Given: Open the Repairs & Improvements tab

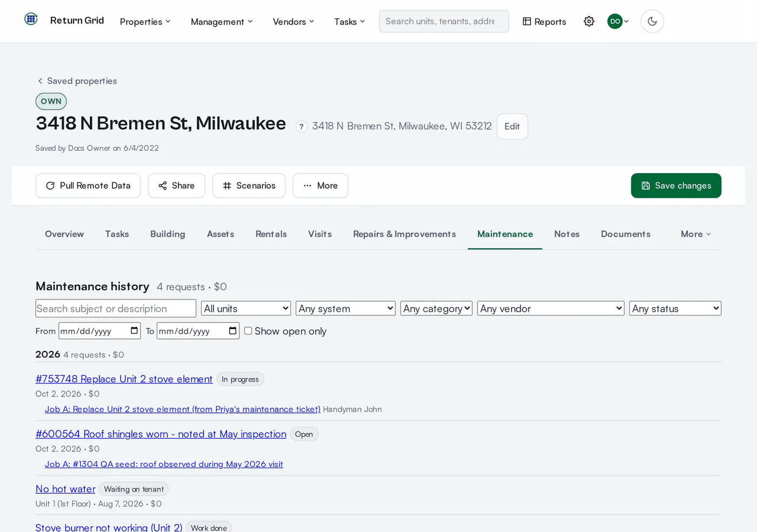Looking at the screenshot, I should [x=404, y=234].
